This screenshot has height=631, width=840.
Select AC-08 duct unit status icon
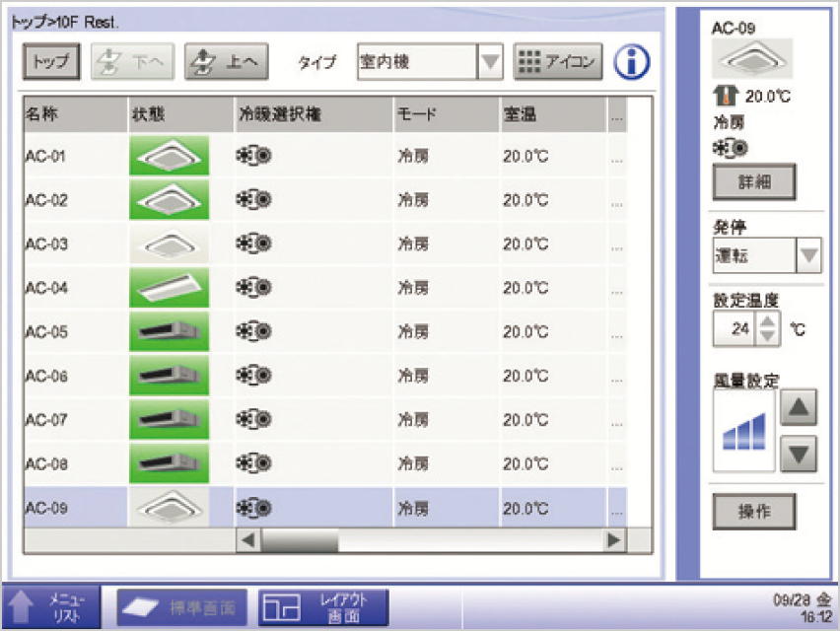(170, 463)
